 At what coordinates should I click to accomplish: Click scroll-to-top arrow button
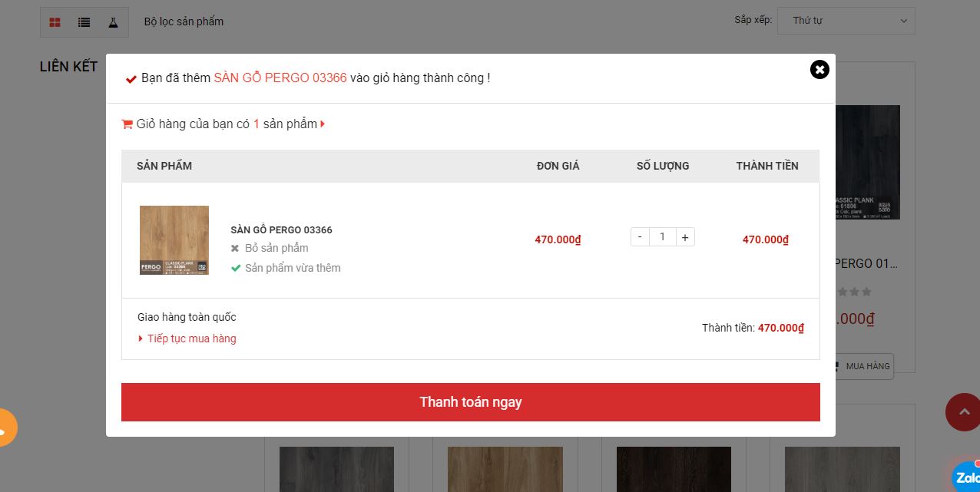coord(963,412)
